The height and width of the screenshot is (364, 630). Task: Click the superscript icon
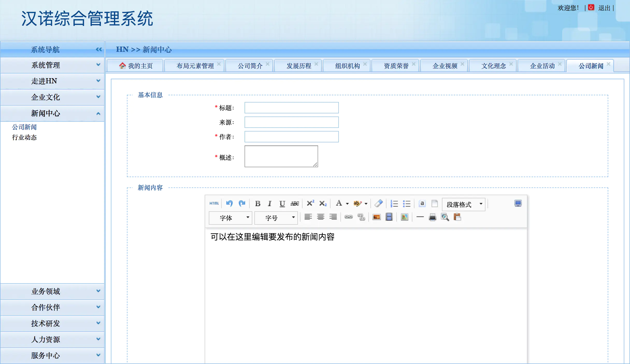pos(310,203)
